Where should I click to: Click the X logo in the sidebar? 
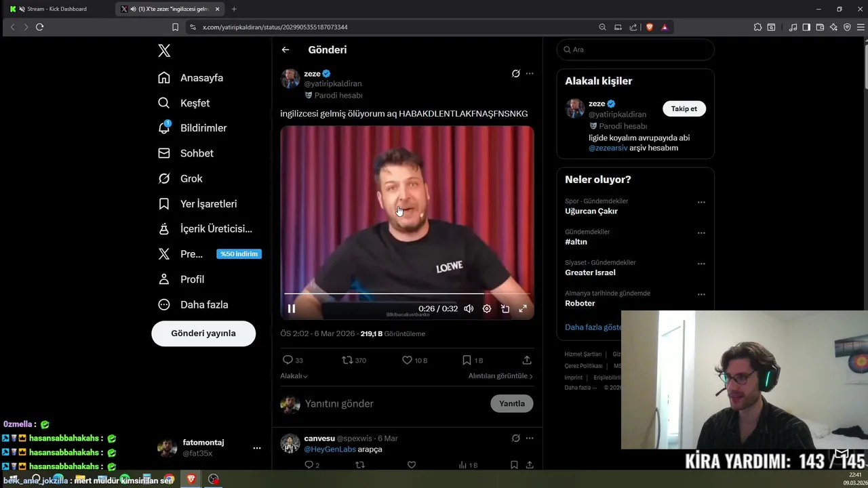pos(164,51)
